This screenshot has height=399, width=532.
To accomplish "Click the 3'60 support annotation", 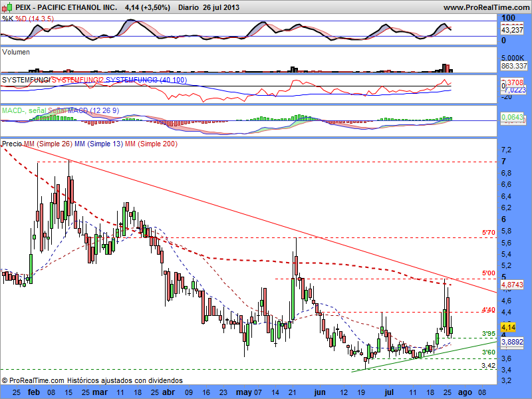I will tap(489, 352).
